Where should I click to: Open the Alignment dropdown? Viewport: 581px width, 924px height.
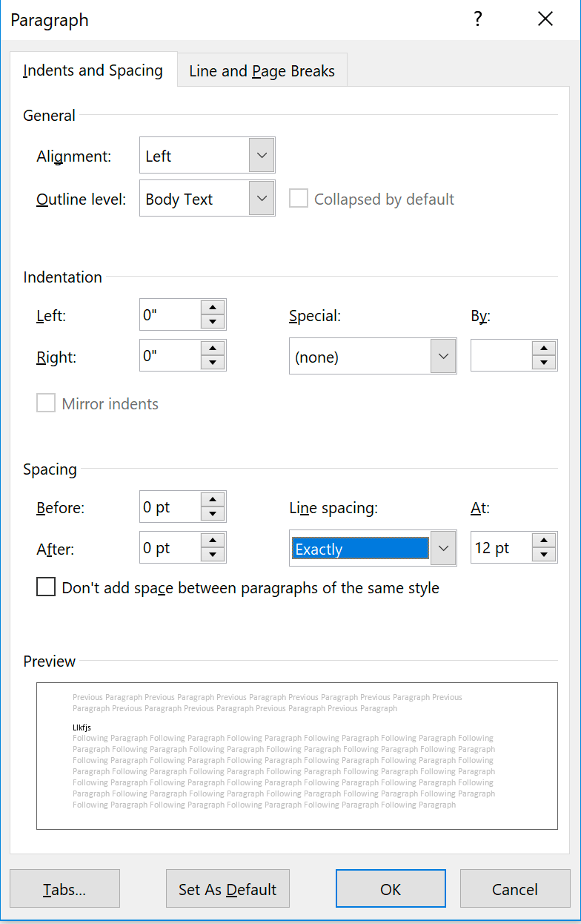[x=261, y=155]
